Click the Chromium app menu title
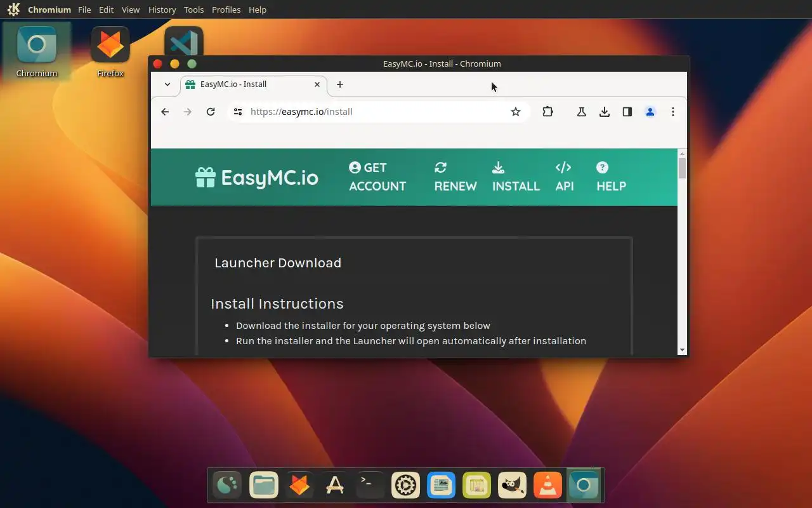Viewport: 812px width, 508px height. click(x=49, y=10)
